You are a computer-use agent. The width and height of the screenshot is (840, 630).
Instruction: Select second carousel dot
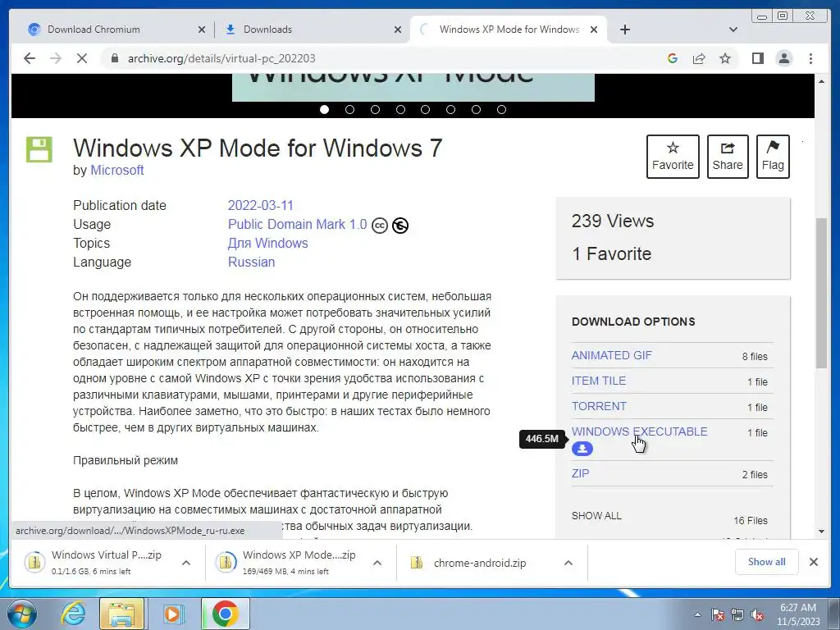pyautogui.click(x=349, y=109)
